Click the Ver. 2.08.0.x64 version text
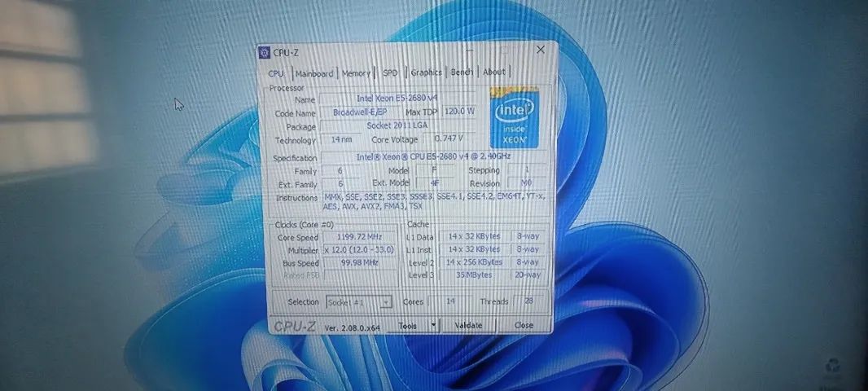868x391 pixels. pos(352,327)
